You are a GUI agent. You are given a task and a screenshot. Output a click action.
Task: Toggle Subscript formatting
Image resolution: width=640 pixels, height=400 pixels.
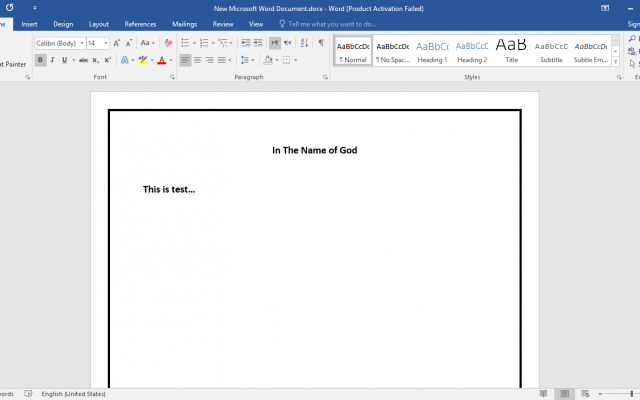tap(96, 60)
